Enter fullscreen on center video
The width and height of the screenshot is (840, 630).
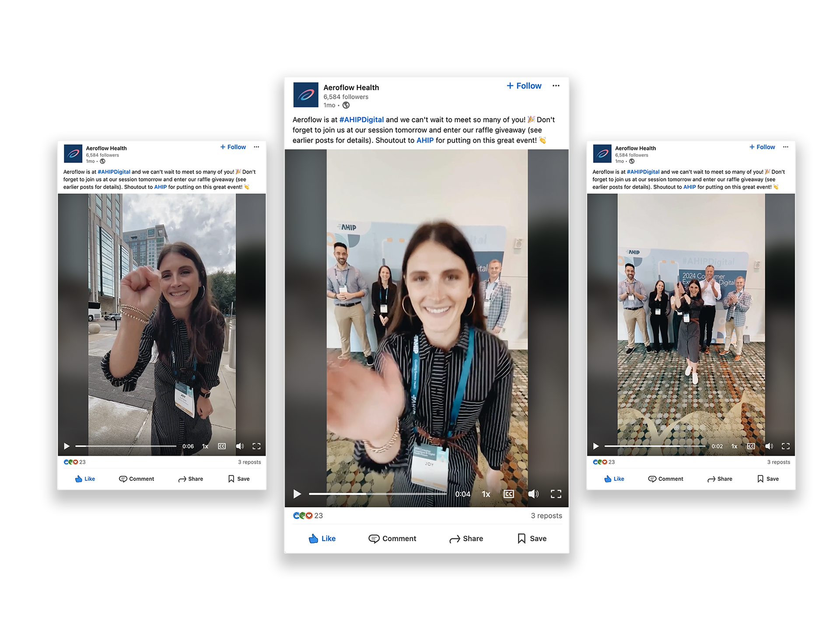pyautogui.click(x=556, y=494)
